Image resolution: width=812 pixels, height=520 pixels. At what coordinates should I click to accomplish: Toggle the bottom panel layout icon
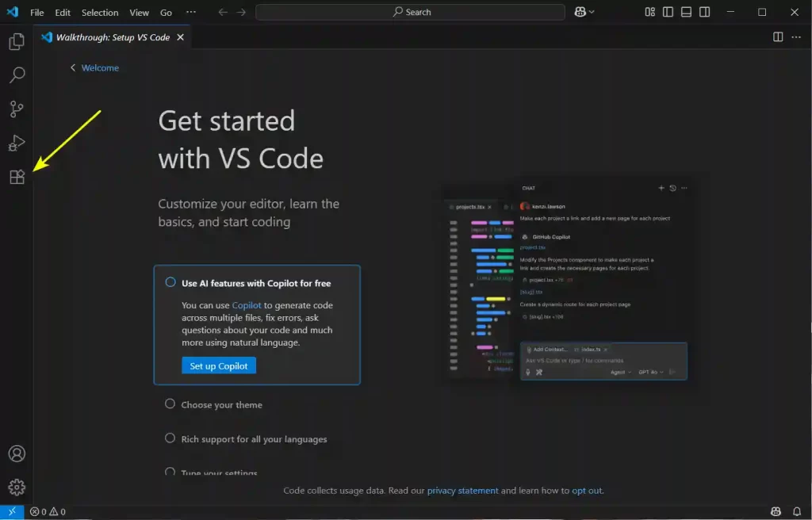coord(687,12)
